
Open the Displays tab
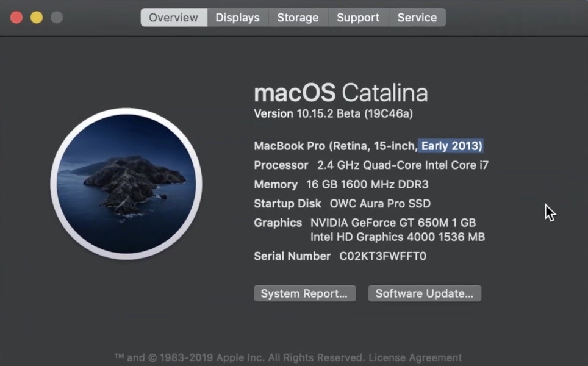point(237,18)
